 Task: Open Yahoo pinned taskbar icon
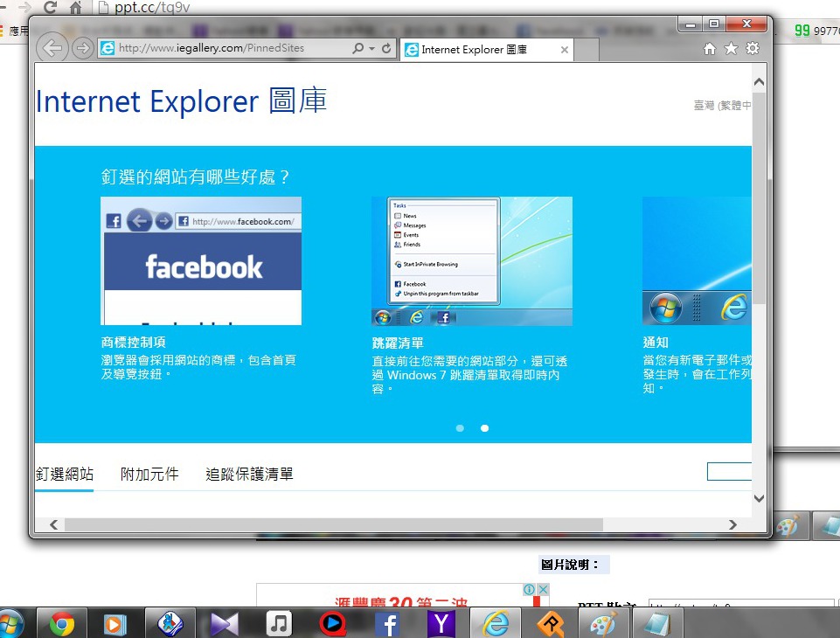tap(441, 624)
